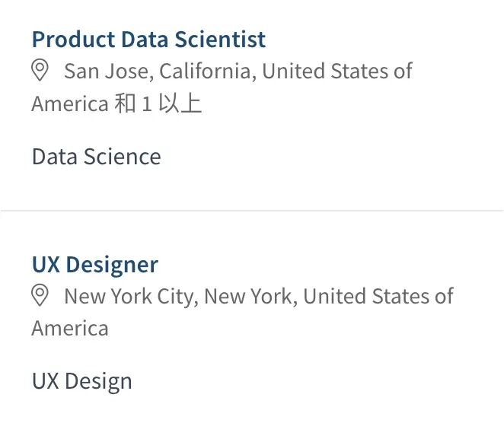
Task: Select the UX Design category label
Action: pos(81,381)
